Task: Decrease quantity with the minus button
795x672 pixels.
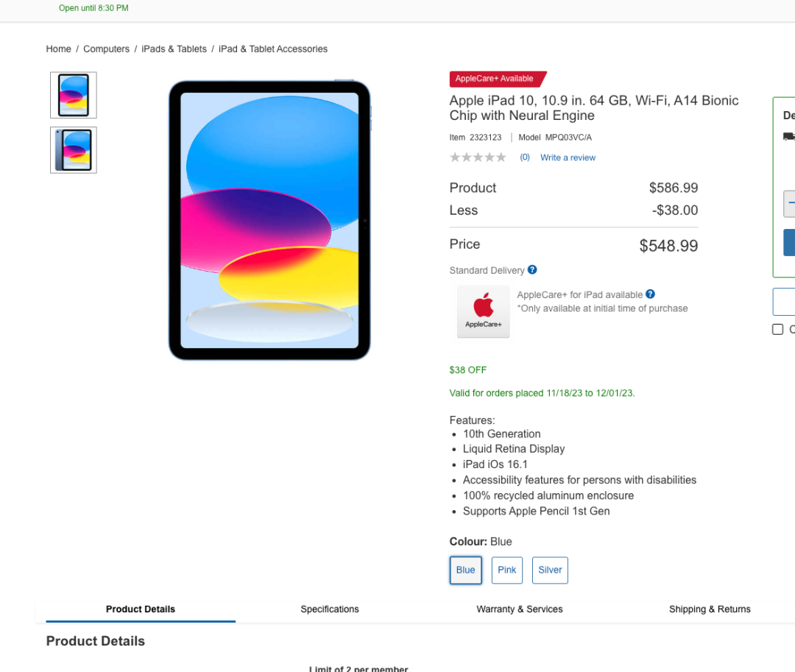Action: 790,204
